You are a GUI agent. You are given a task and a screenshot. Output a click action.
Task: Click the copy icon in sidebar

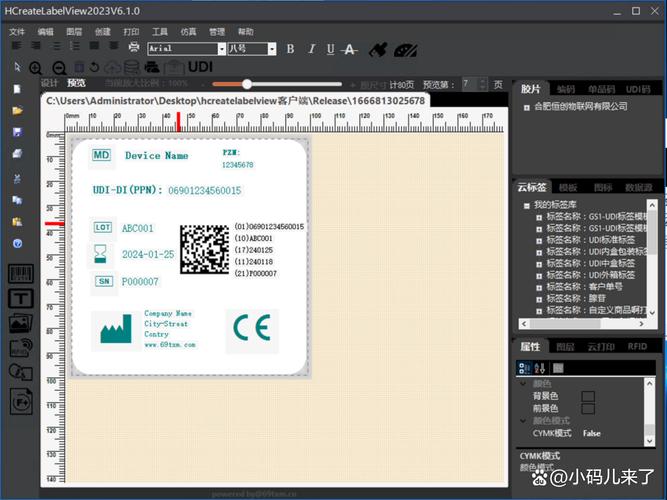[x=17, y=200]
